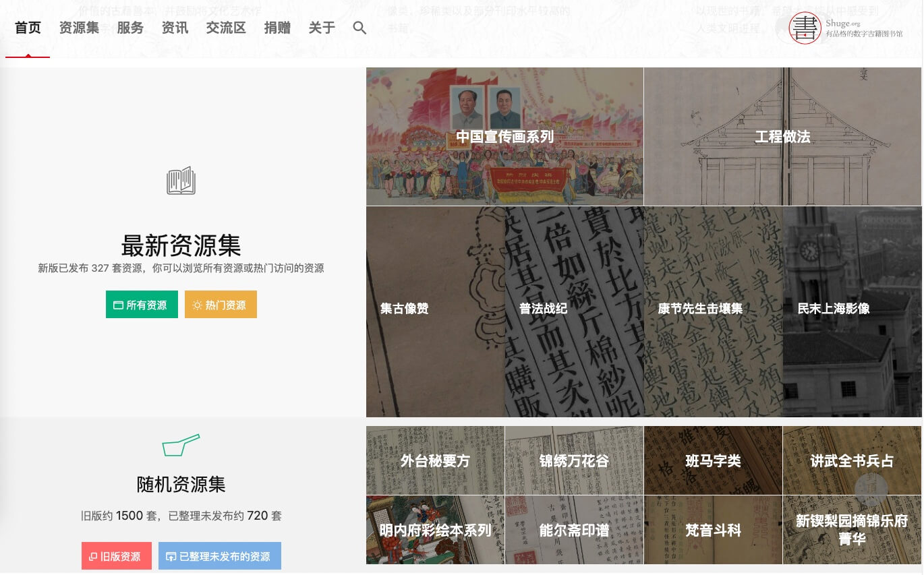Open 锦绣万花谷 collection tile
Viewport: 924px width, 575px height.
click(574, 460)
